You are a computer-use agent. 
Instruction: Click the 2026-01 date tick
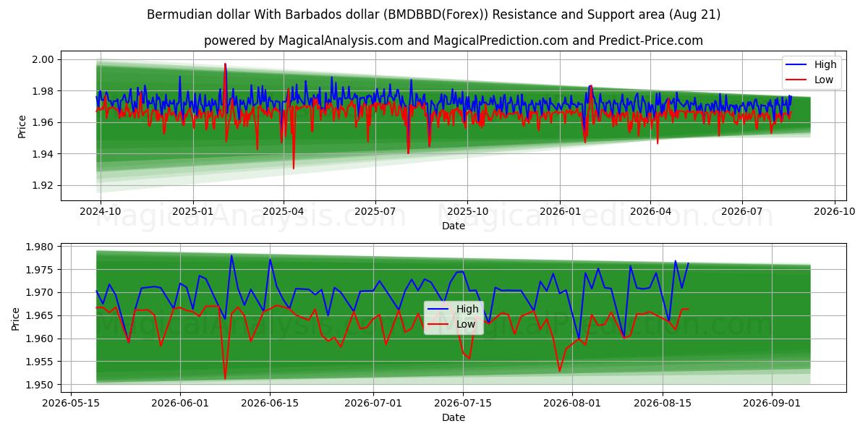click(560, 213)
